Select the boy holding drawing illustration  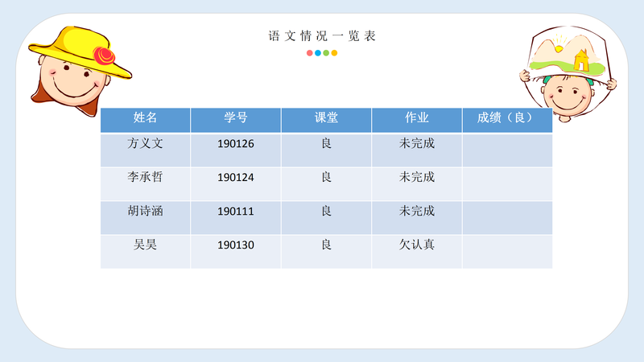[568, 74]
